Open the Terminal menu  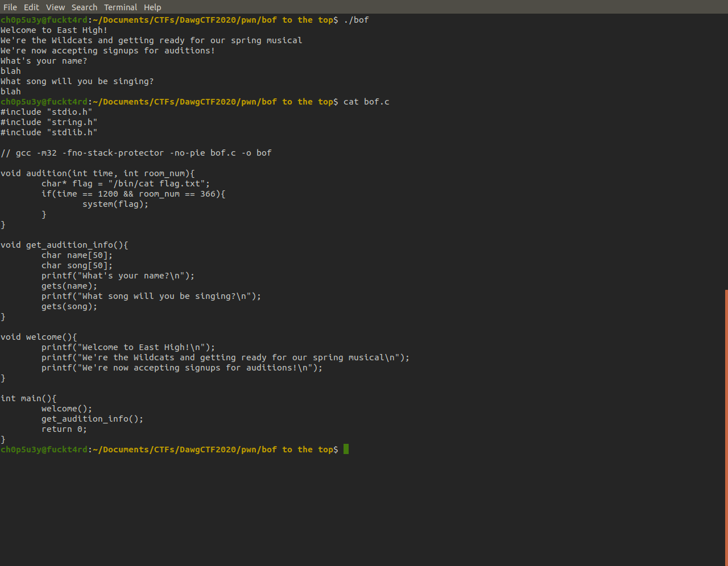pyautogui.click(x=121, y=7)
